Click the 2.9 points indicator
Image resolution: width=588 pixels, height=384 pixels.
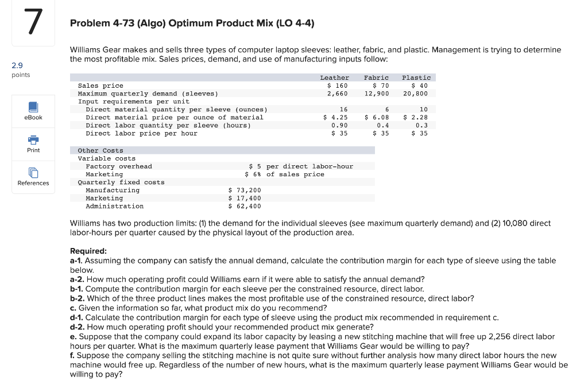21,69
